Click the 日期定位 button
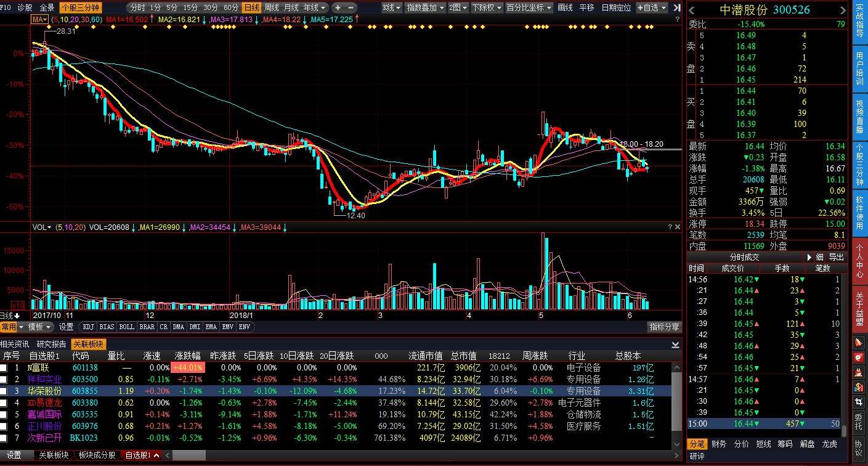Screen dimensions: 868x466 point(616,7)
